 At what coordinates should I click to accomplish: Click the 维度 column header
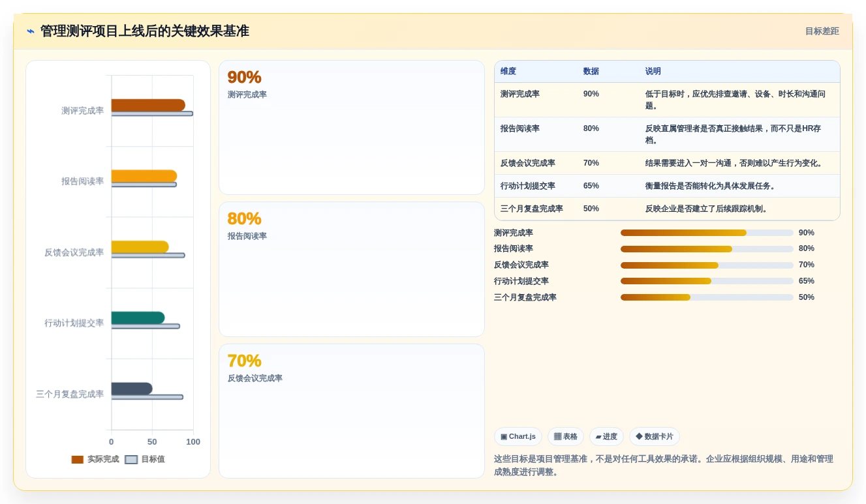(508, 71)
